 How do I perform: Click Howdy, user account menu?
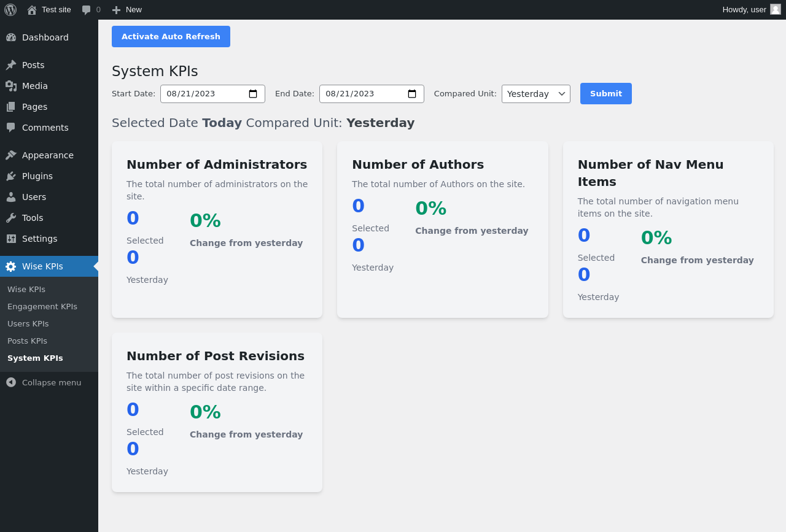(x=752, y=10)
